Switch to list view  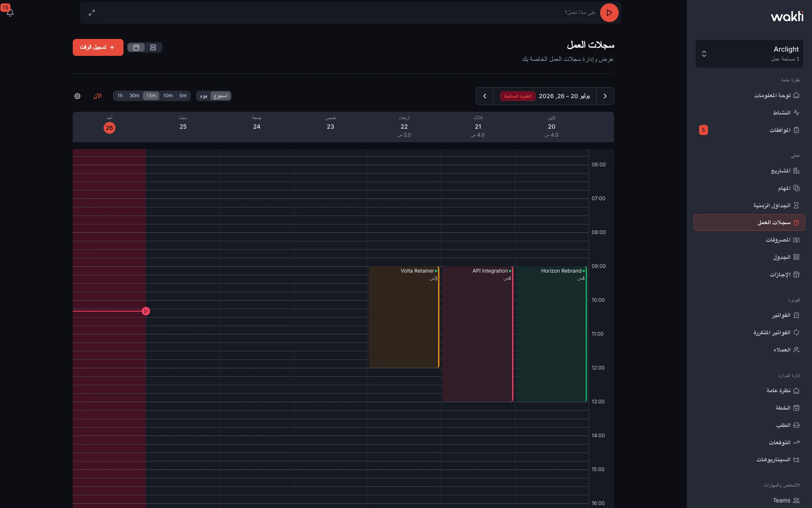(153, 47)
